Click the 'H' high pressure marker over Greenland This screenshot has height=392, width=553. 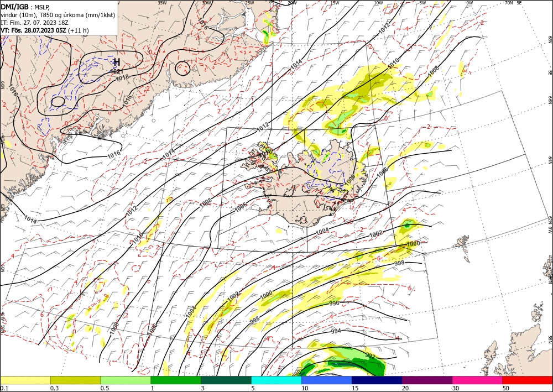[x=117, y=62]
